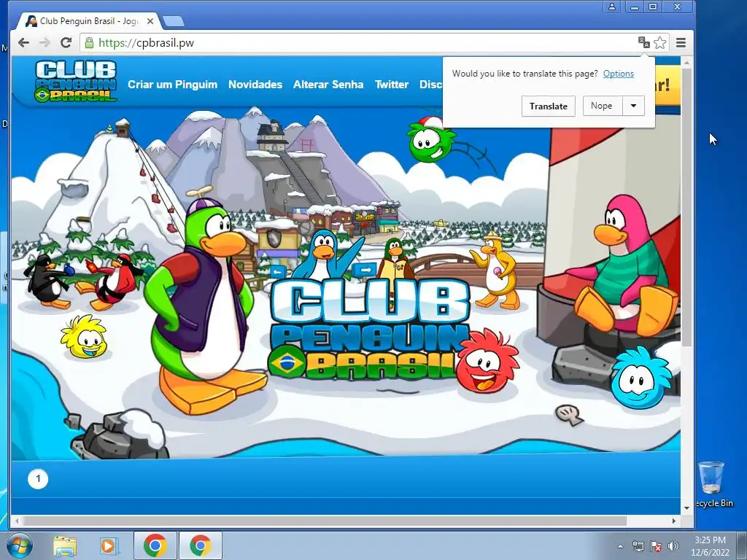Click the large Club Penguin Brasil banner logo
Screen dimensions: 747x560
369,329
